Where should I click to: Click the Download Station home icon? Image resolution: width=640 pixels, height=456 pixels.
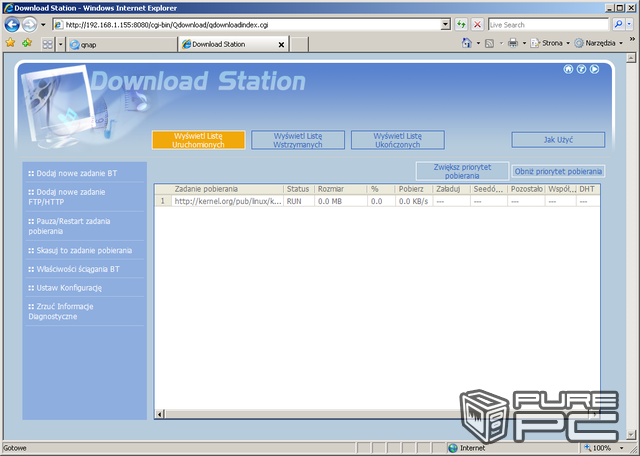[x=568, y=69]
